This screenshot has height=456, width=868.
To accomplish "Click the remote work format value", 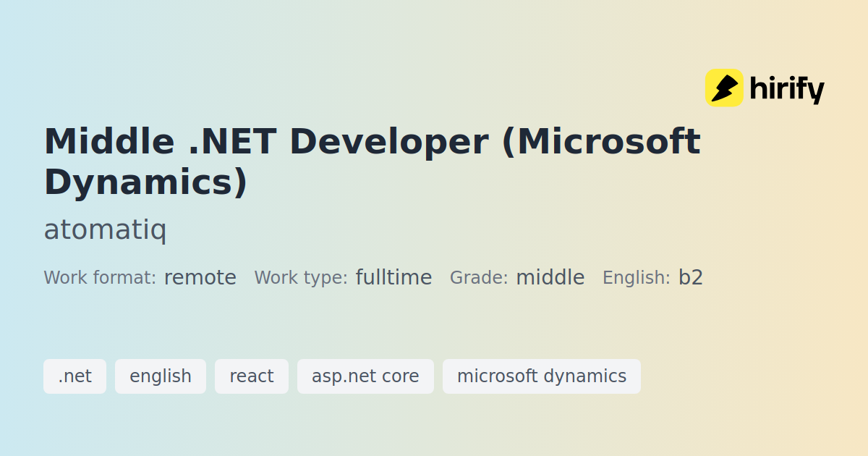I will pos(200,277).
